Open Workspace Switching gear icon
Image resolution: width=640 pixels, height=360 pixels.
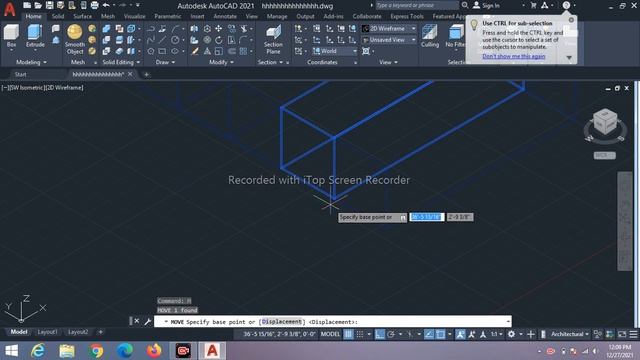pos(511,334)
